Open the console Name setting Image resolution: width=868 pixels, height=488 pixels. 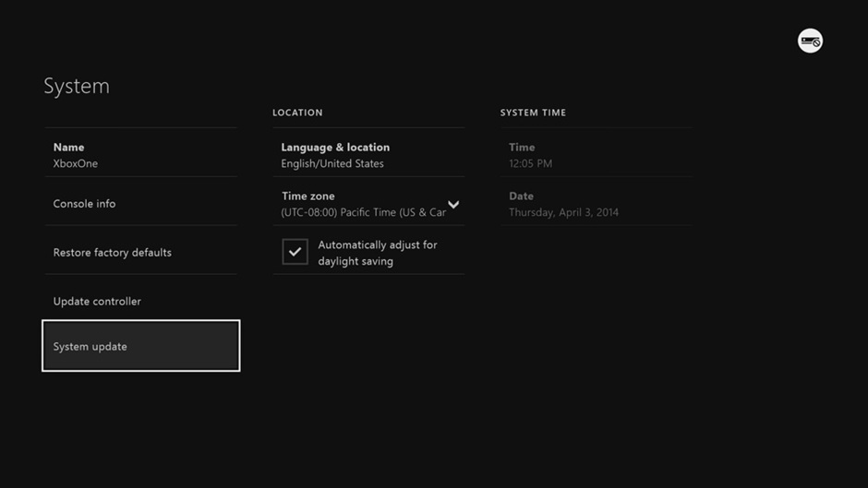(68, 147)
